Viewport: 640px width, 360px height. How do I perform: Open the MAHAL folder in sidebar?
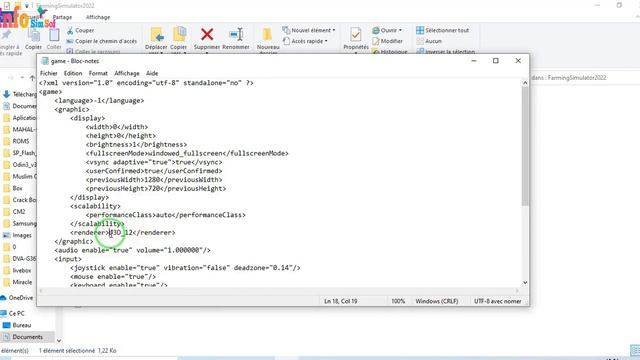20,129
